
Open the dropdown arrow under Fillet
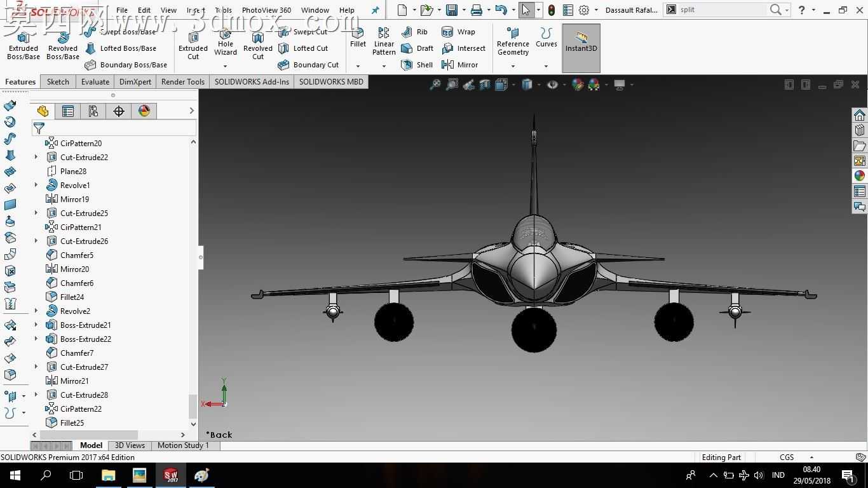[x=358, y=66]
